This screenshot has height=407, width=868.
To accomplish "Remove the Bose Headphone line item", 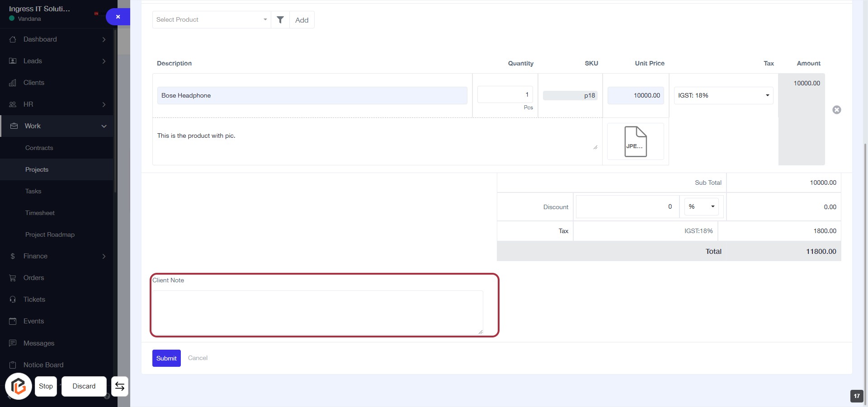I will click(836, 110).
